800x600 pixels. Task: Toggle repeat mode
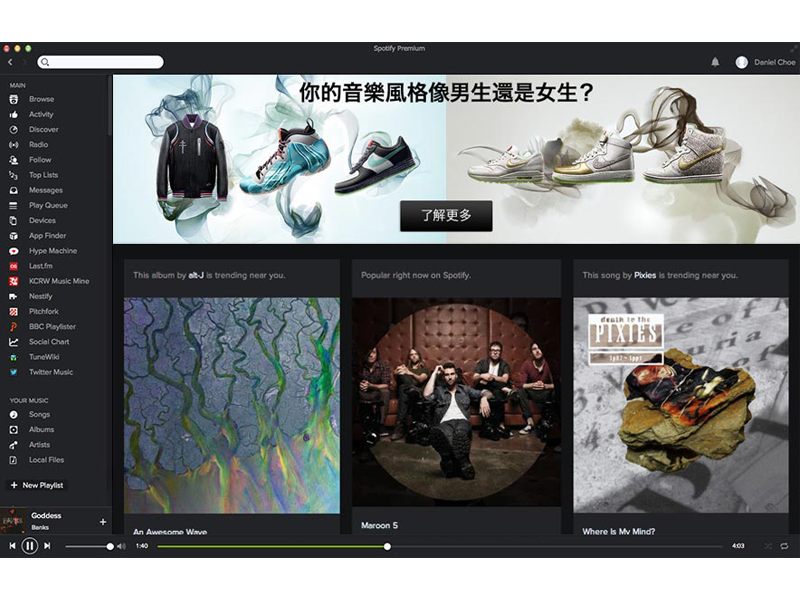784,546
